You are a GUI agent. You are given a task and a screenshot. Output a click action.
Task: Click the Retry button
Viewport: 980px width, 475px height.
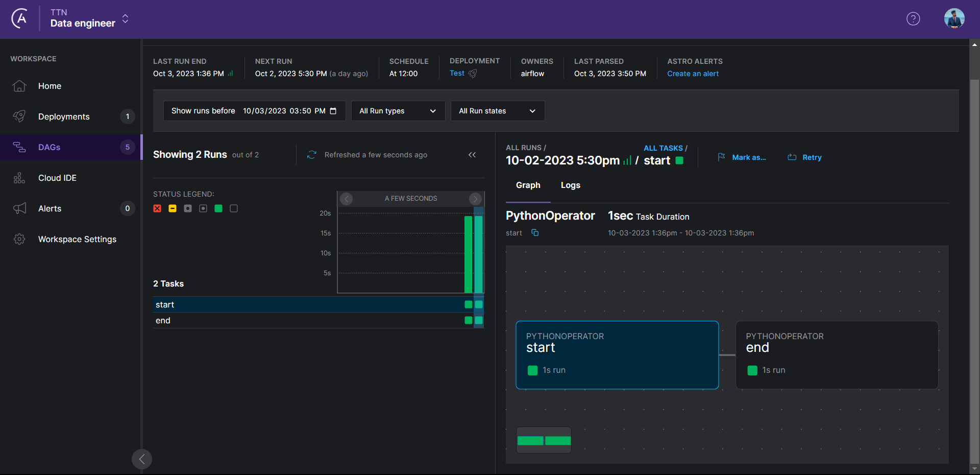804,157
